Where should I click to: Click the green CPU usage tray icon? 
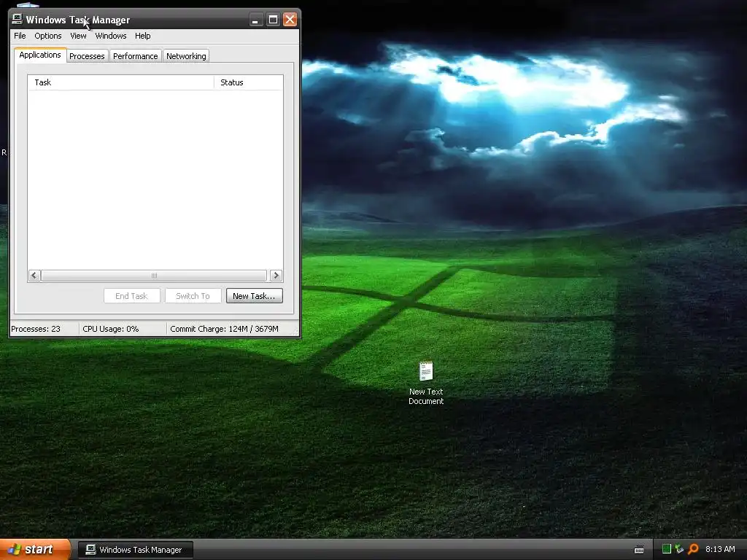pyautogui.click(x=667, y=549)
